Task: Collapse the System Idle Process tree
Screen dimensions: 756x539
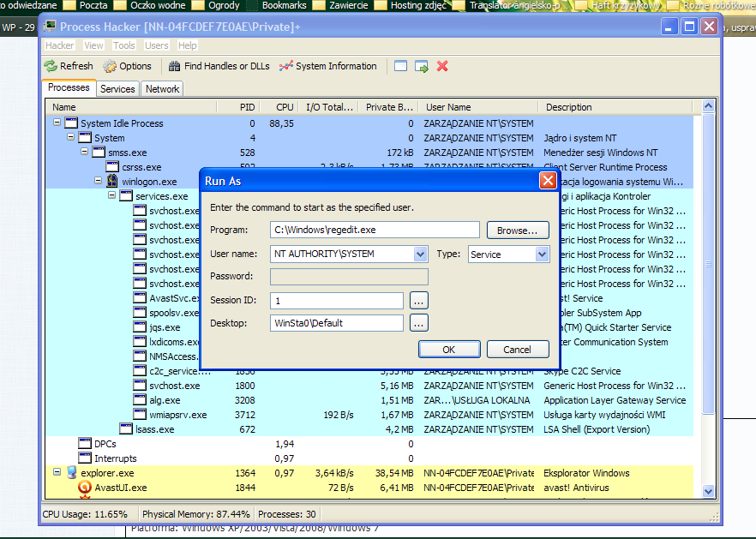Action: (x=57, y=123)
